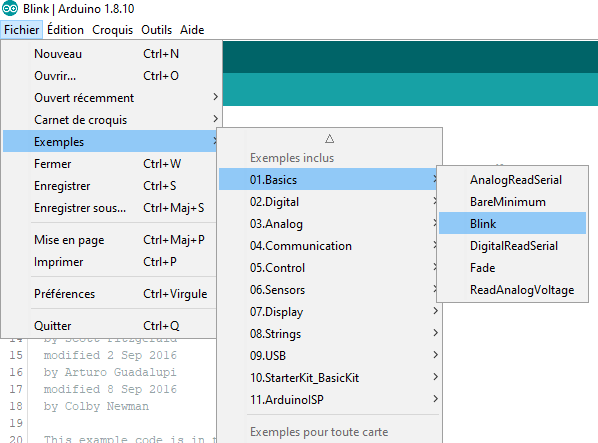Choose Enregistrer sous... entry
Viewport: 598px width, 443px height.
(110, 208)
